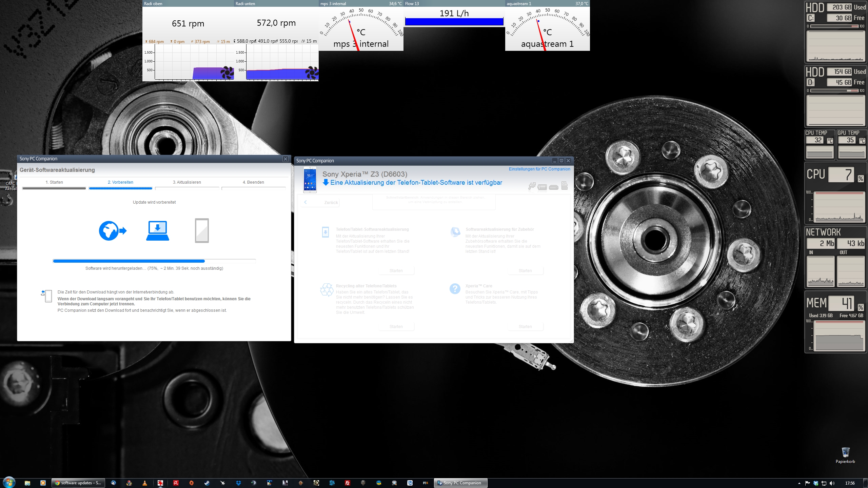
Task: Launch Far Cry 4 from taskbar
Action: (426, 483)
